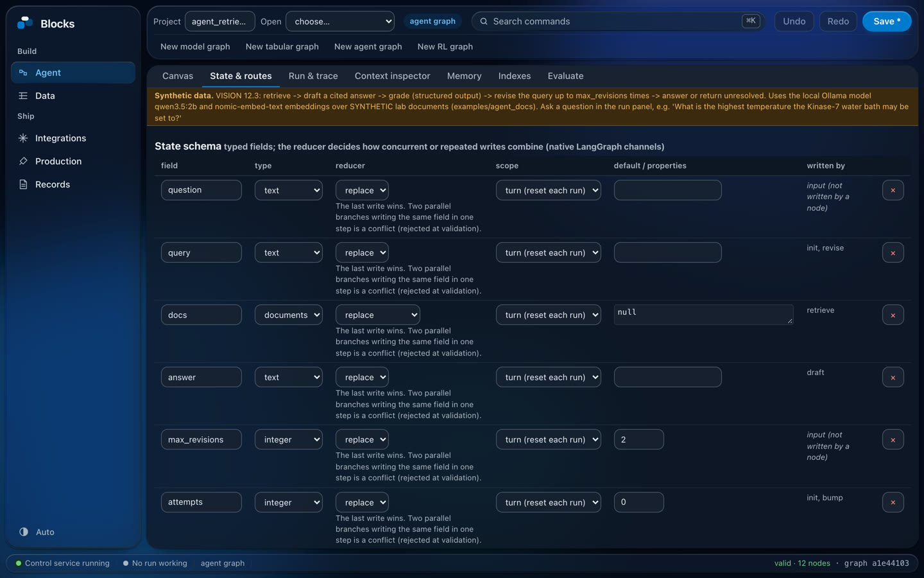Click the Agent sidebar icon
Image resolution: width=924 pixels, height=578 pixels.
coord(23,73)
